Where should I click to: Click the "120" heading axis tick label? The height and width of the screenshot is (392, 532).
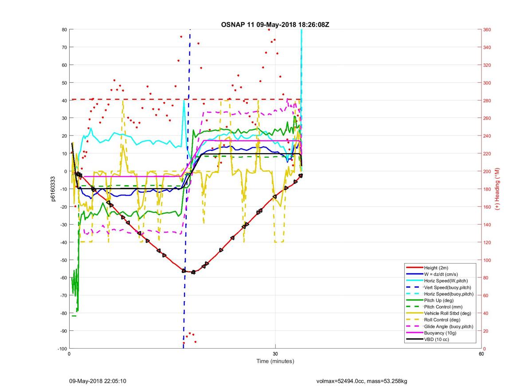point(487,242)
